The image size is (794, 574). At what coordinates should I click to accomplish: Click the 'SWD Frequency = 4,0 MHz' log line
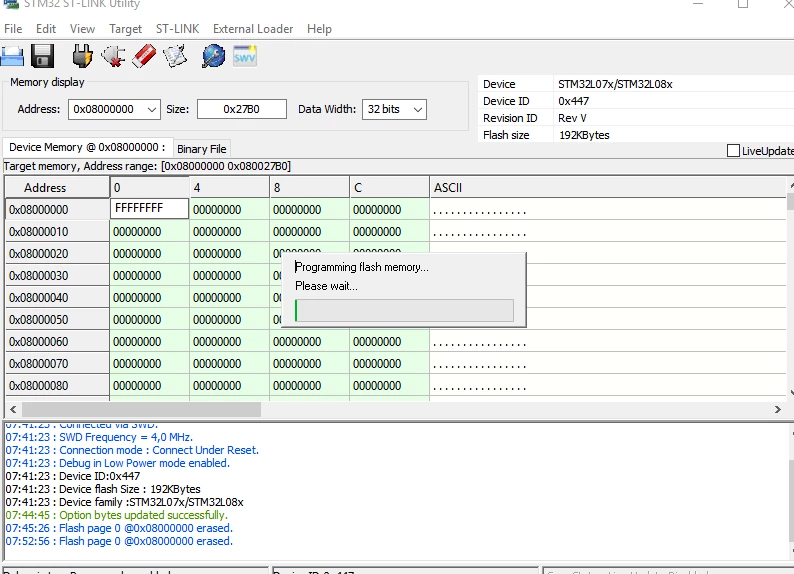tap(99, 437)
